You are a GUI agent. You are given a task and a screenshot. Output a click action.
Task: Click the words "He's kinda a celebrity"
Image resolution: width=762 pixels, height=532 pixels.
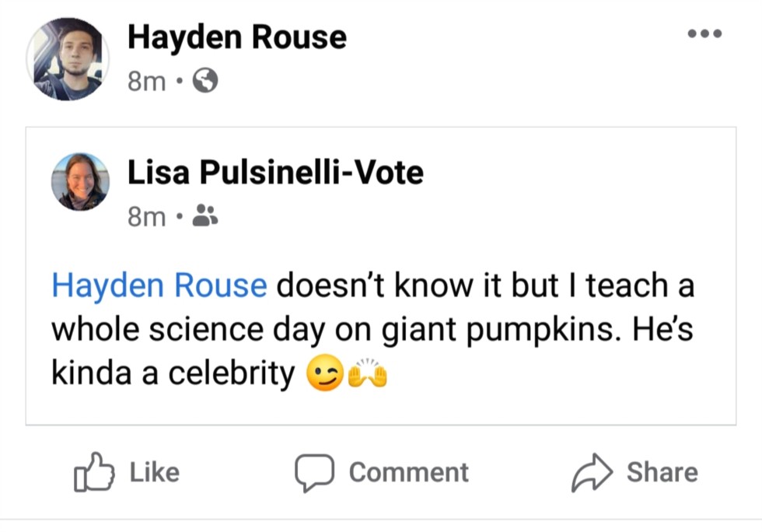(173, 374)
